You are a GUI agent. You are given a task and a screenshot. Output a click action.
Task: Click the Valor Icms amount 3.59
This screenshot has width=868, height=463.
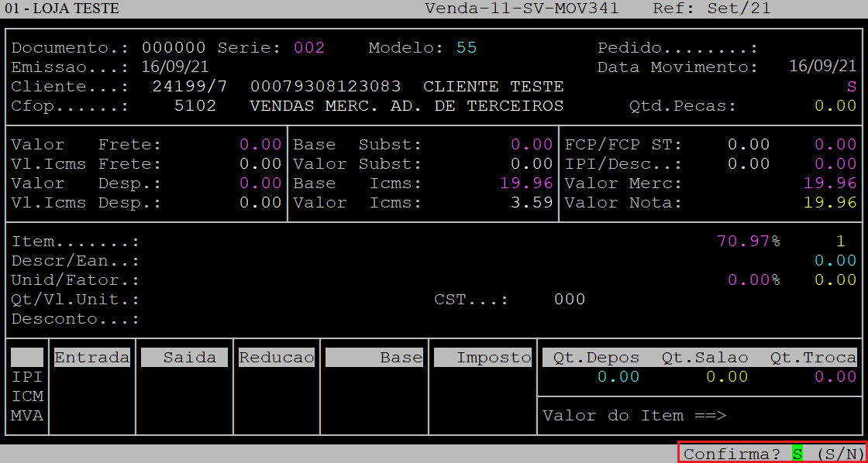tap(534, 203)
